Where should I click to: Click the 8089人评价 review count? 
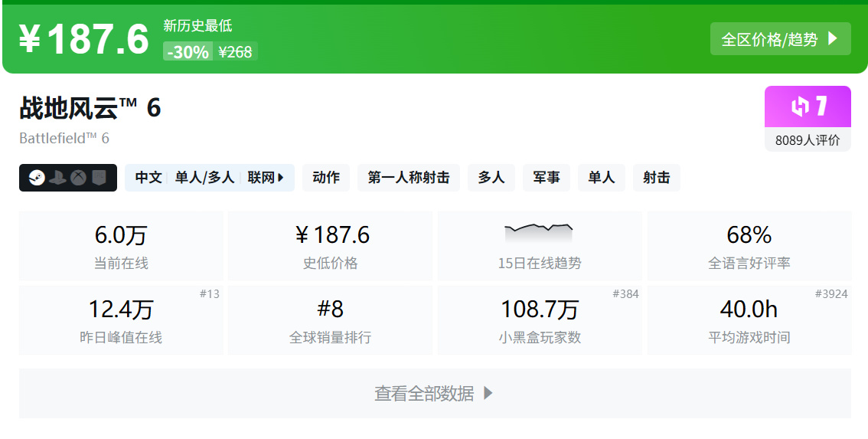[x=808, y=139]
